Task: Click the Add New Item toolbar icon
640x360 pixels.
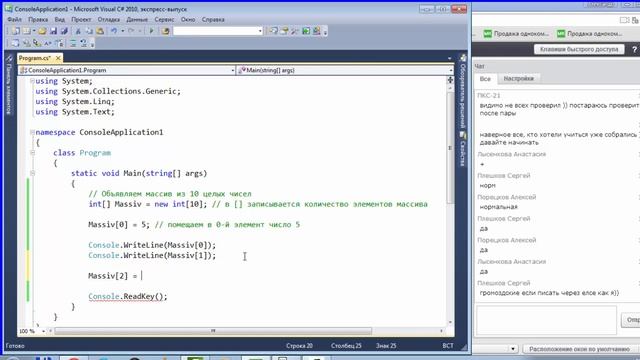Action: (x=27, y=31)
